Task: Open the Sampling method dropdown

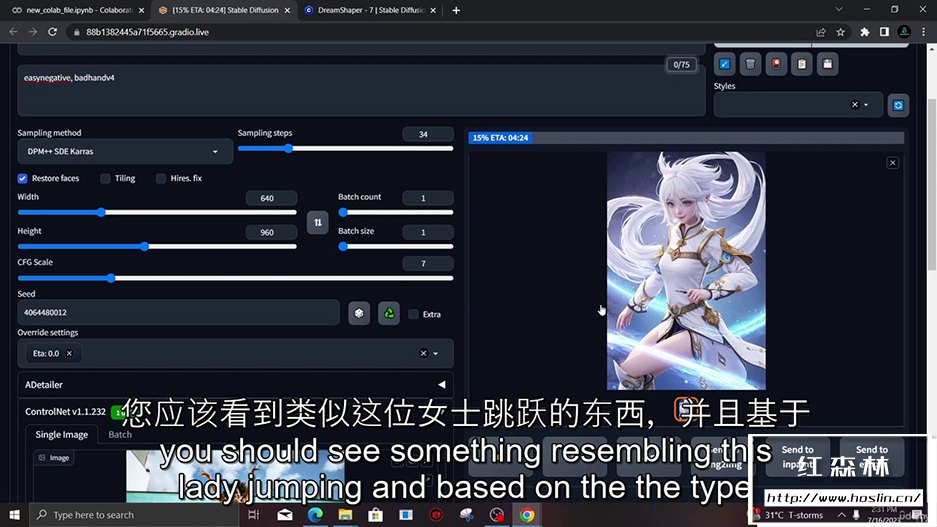Action: (x=125, y=151)
